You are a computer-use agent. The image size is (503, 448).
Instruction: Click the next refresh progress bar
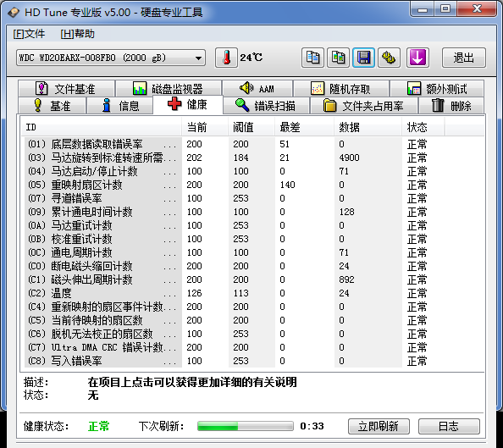pyautogui.click(x=246, y=426)
